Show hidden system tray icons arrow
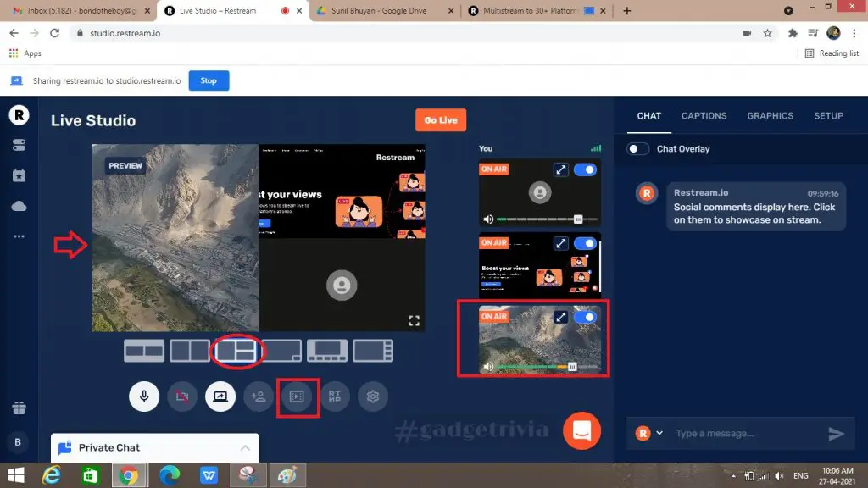The height and width of the screenshot is (488, 868). point(733,476)
